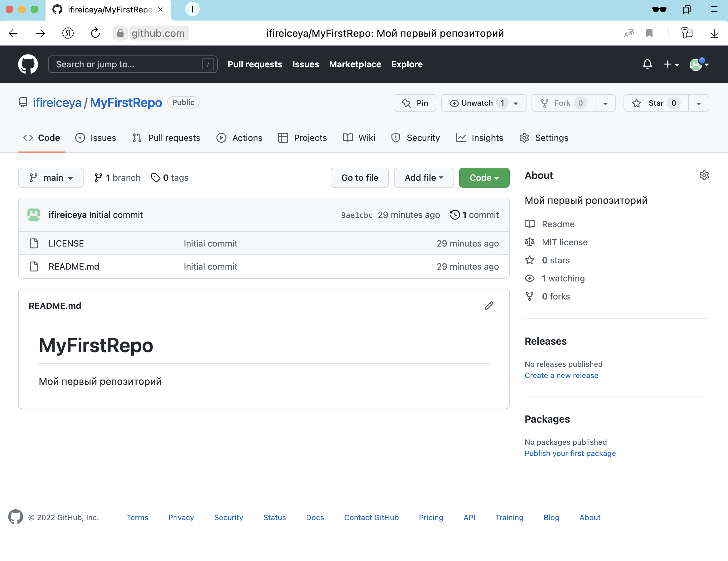Open the Add file dropdown
Viewport: 728px width, 561px height.
(x=423, y=178)
